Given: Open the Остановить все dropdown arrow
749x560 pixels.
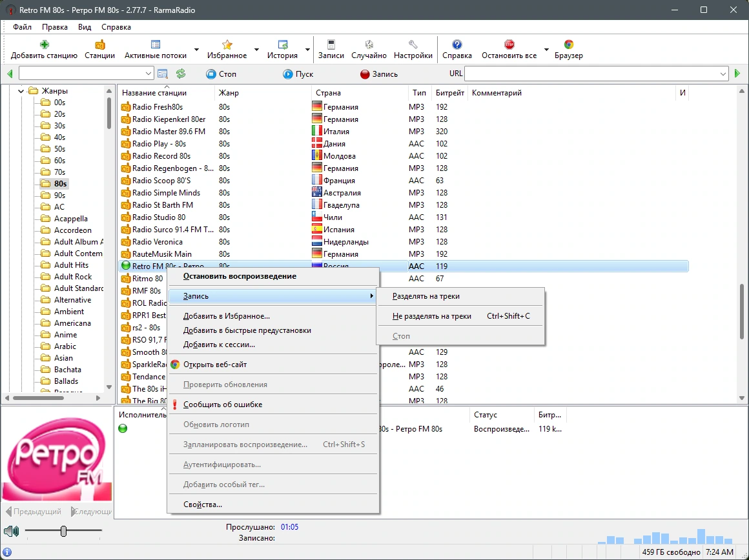Looking at the screenshot, I should tap(546, 50).
